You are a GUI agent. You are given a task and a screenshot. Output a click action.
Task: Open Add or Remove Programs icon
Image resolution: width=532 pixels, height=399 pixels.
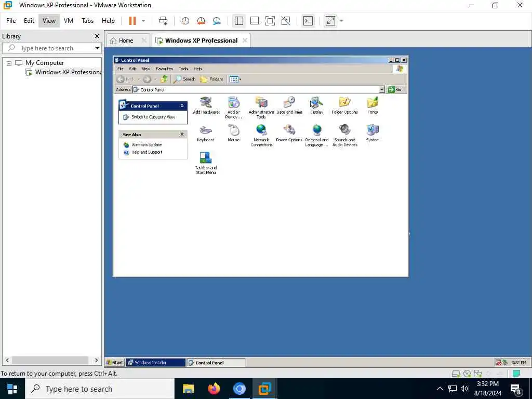click(233, 108)
